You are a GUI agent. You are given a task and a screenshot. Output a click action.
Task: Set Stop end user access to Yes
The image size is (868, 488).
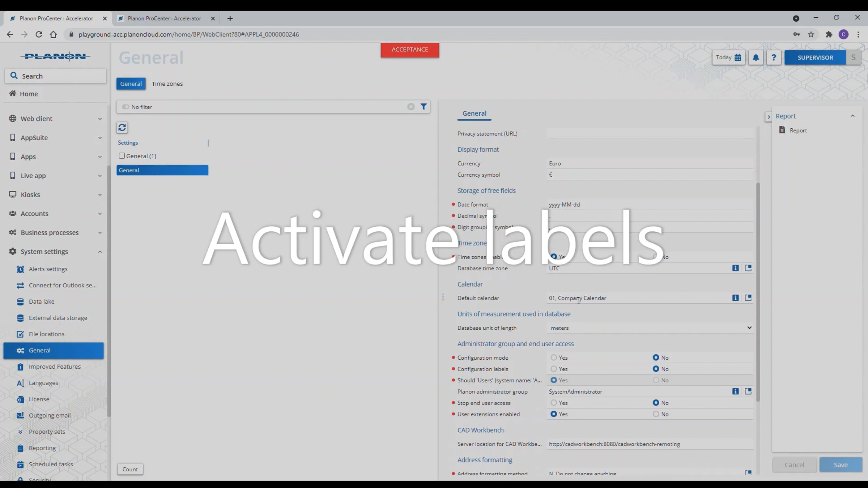tap(553, 403)
